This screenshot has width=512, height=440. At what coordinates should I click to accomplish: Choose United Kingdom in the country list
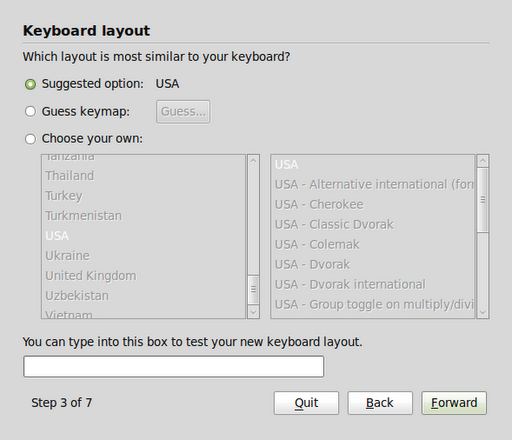tap(143, 276)
